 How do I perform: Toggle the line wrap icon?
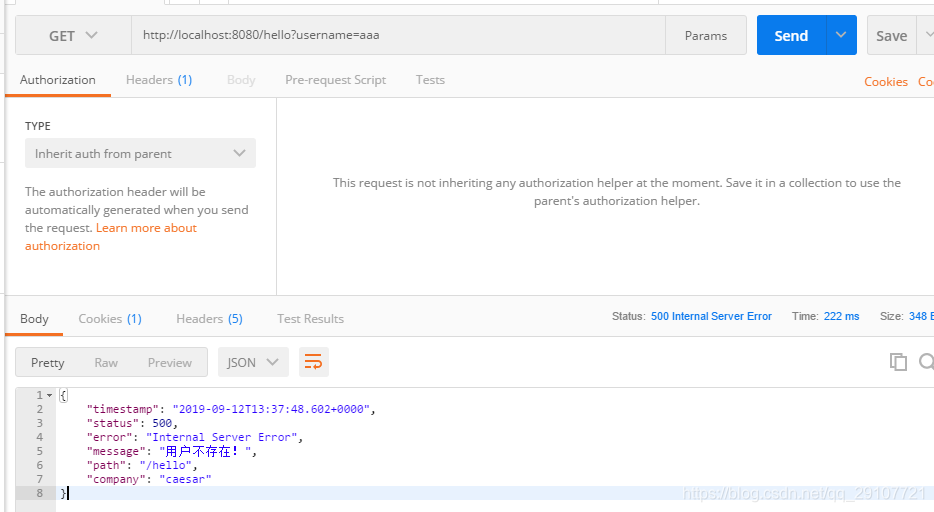(313, 362)
